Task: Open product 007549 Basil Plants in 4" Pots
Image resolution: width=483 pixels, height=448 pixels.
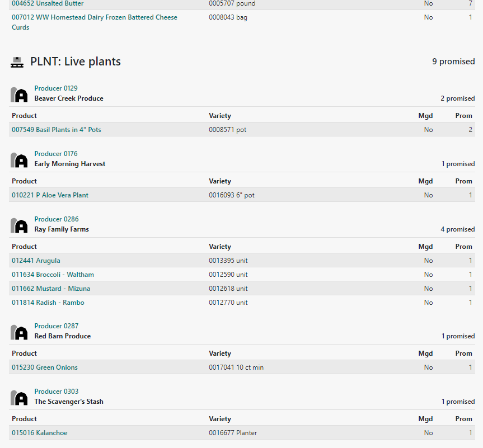Action: pos(57,130)
